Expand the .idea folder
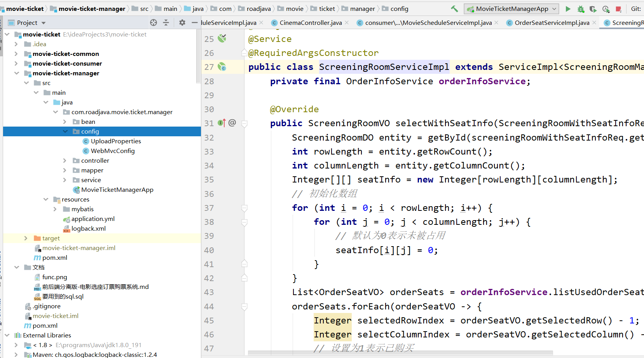 click(x=16, y=44)
